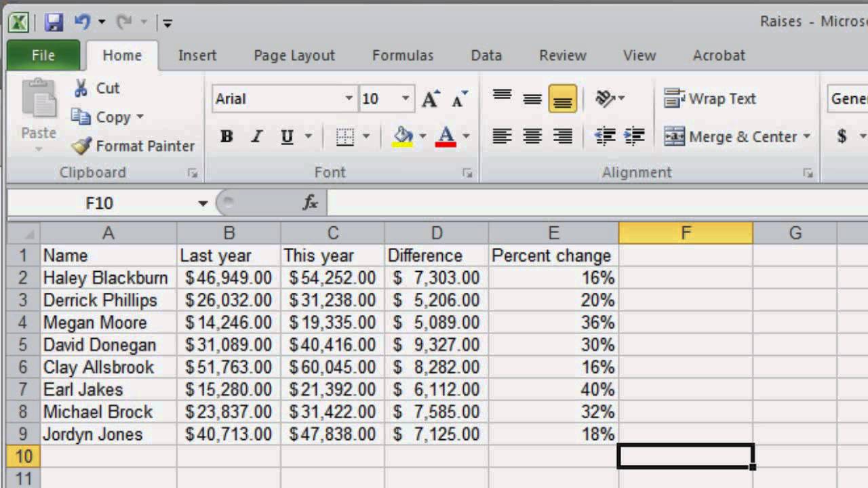Open the Arial font name dropdown
The width and height of the screenshot is (868, 488).
point(349,99)
